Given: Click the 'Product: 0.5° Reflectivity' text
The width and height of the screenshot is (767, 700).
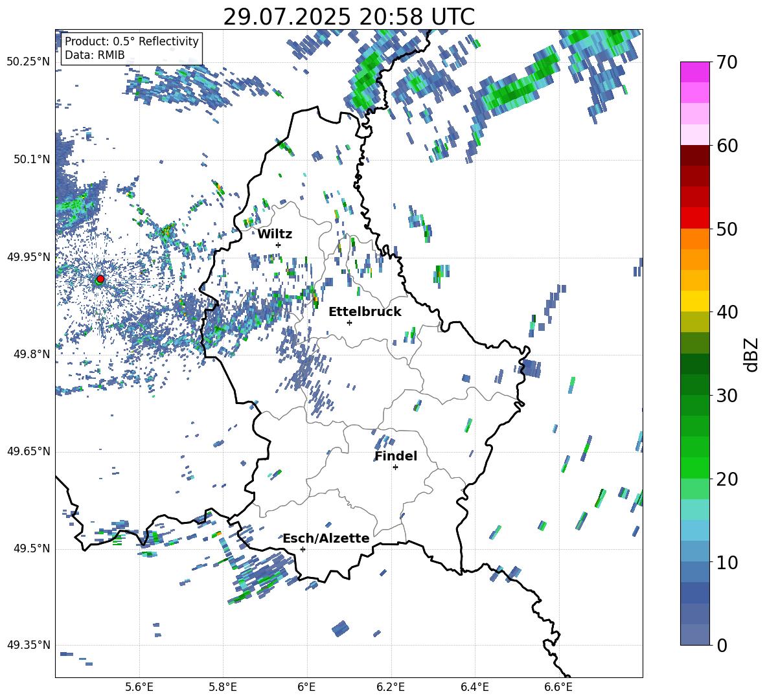Looking at the screenshot, I should pos(132,41).
